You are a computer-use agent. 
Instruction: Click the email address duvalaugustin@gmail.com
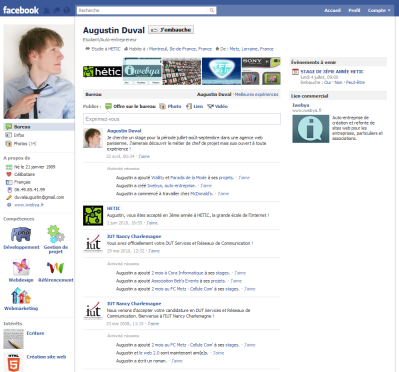click(39, 197)
